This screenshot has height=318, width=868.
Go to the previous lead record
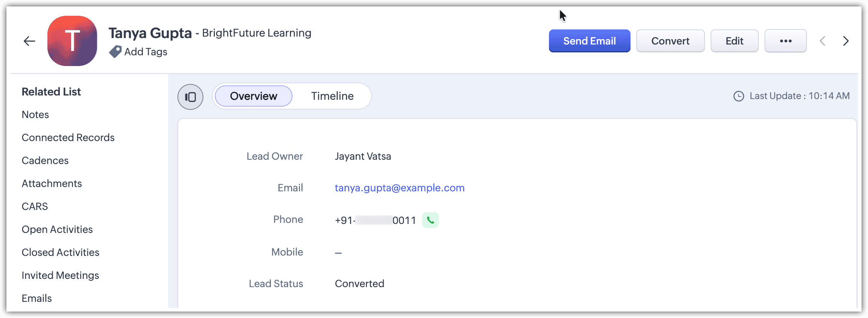coord(823,41)
